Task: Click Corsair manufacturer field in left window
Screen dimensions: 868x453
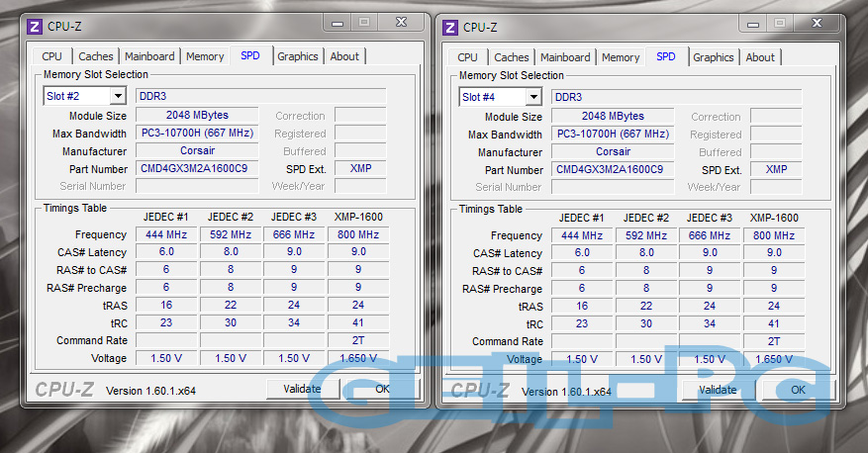Action: click(197, 150)
